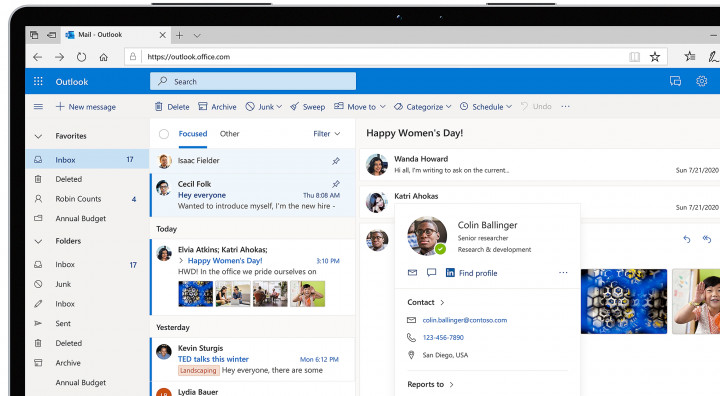Screen dimensions: 720x396
Task: Open the Outlook app launcher grid
Action: tap(38, 81)
